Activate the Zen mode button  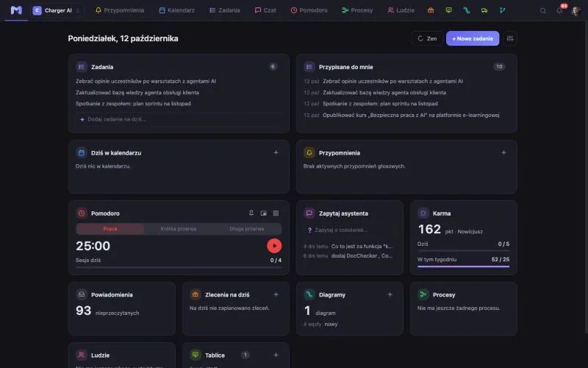[x=427, y=38]
